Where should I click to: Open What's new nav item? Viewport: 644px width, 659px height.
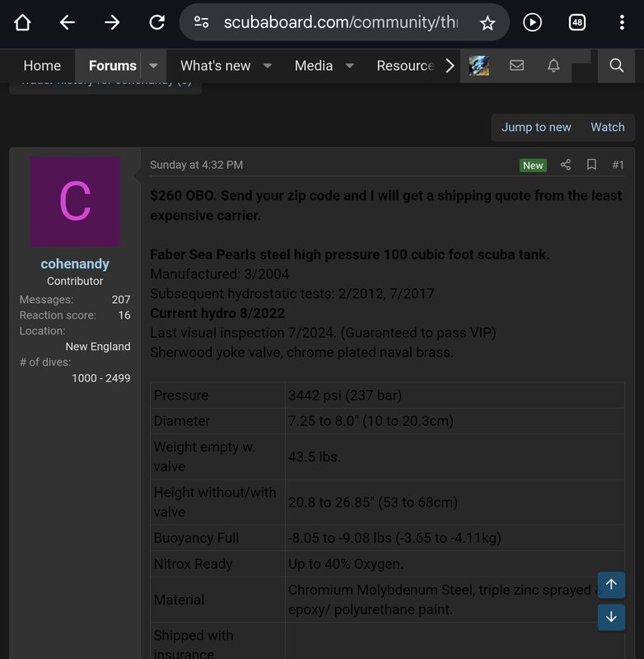pyautogui.click(x=216, y=66)
